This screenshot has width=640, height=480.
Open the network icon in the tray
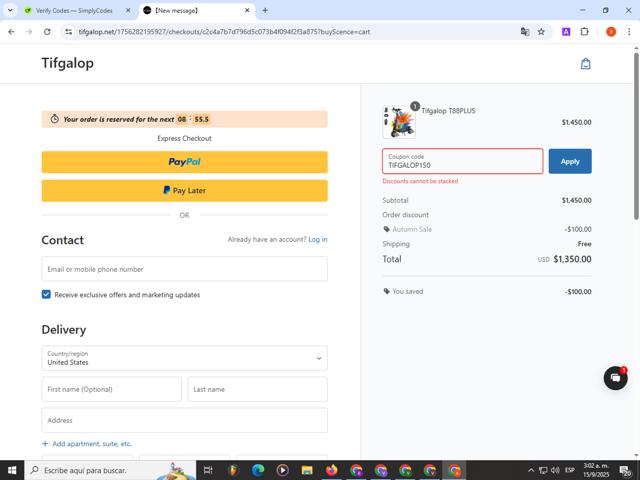coord(543,470)
